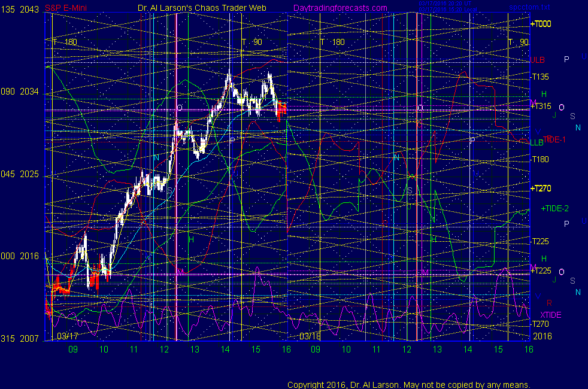Select the '+T270' line label
This screenshot has height=389, width=588.
pos(540,189)
